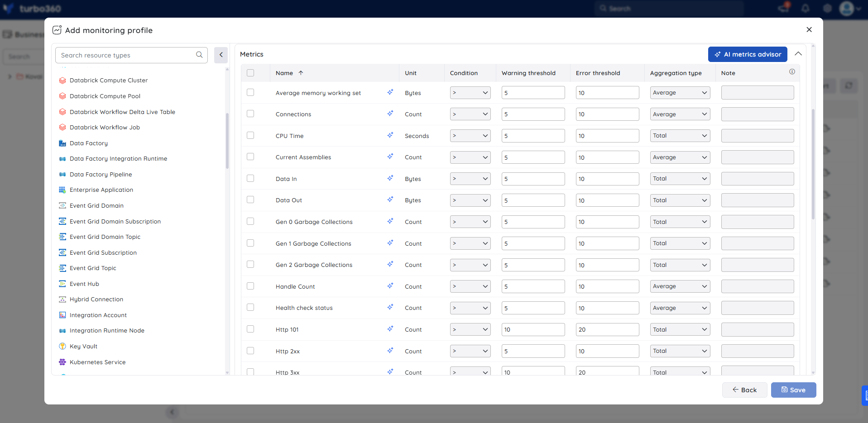
Task: Click AI sparkle icon beside Connections metric
Action: tap(390, 114)
